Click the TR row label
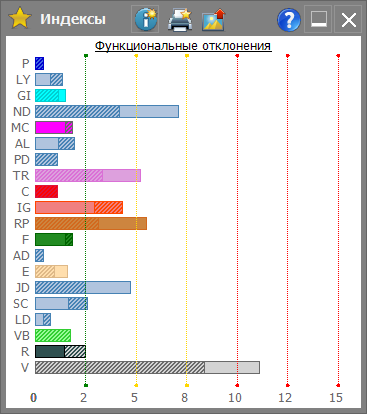The width and height of the screenshot is (367, 414). 21,176
